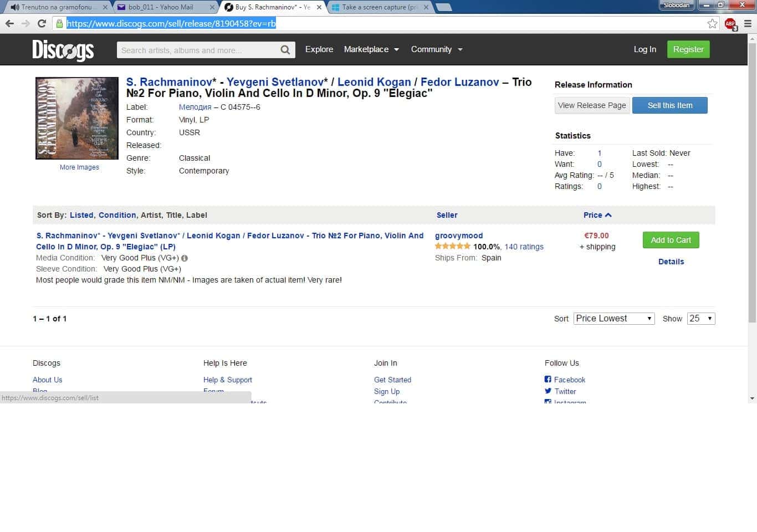This screenshot has height=532, width=757.
Task: Open the Yevgeni Svetlanov artist link
Action: tap(275, 82)
